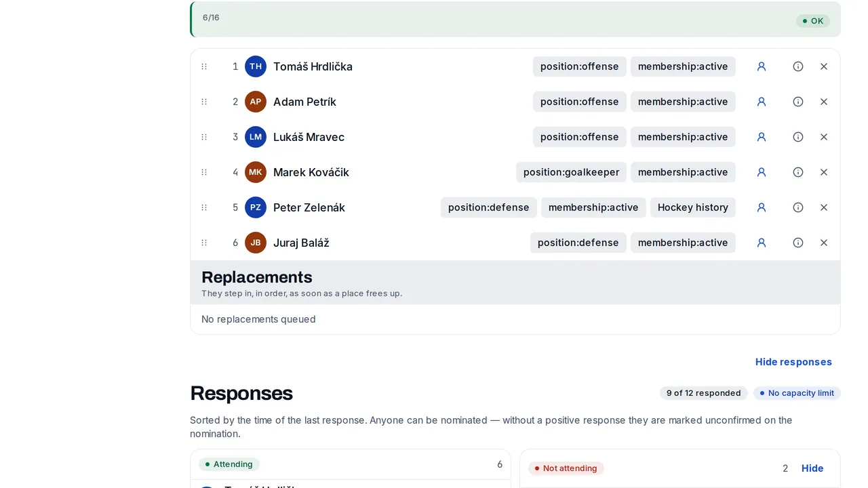Click the person icon in Juraj Baláž's row
Image resolution: width=868 pixels, height=488 pixels.
(x=762, y=243)
